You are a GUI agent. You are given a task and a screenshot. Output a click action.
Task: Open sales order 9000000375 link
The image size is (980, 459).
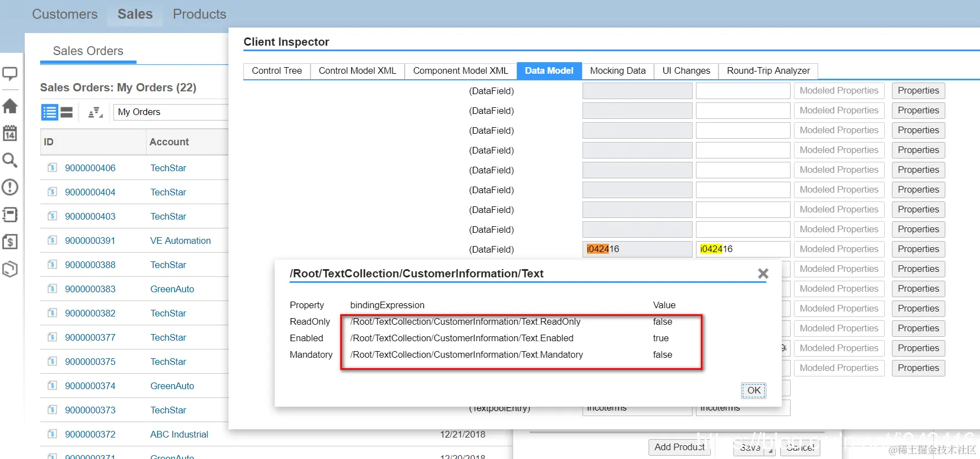90,362
